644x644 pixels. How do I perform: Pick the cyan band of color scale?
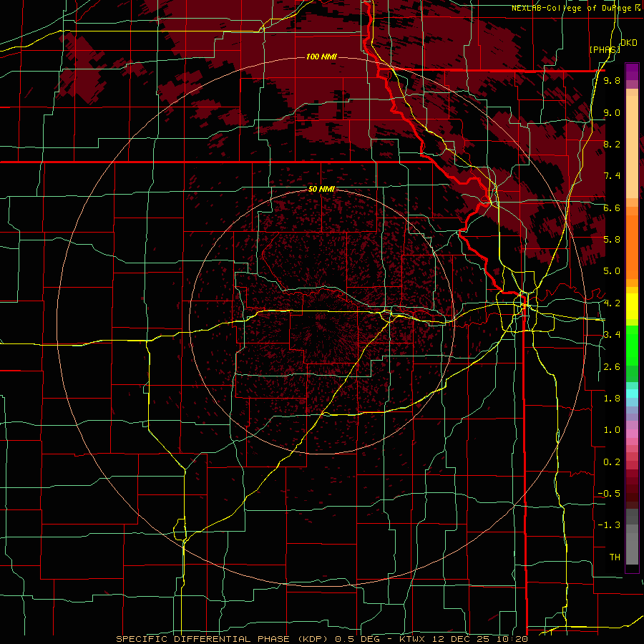coord(632,393)
